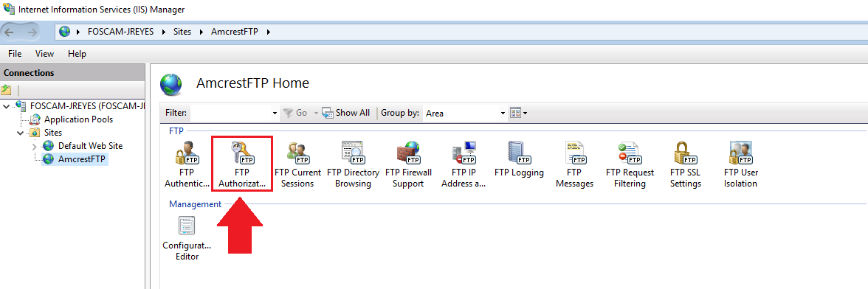Collapse the Management group header
Image resolution: width=868 pixels, height=289 pixels.
click(195, 204)
